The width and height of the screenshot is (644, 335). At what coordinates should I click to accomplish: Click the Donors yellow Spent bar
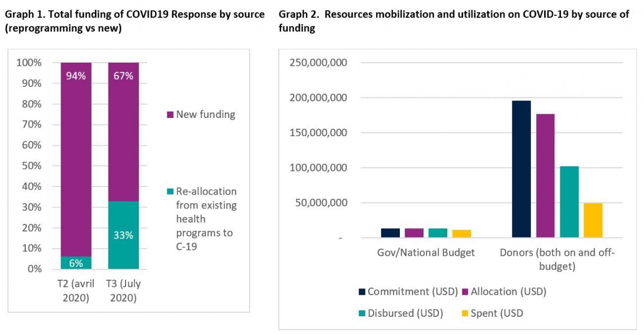point(593,220)
